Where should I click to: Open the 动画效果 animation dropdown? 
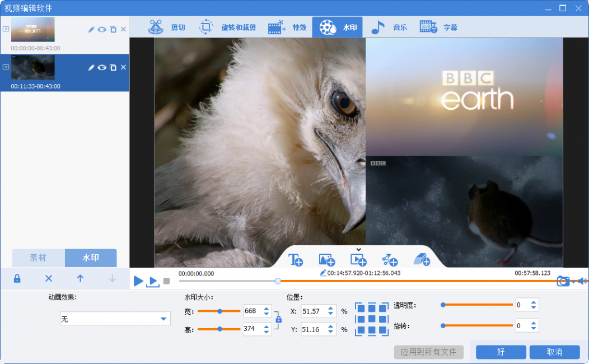(115, 319)
